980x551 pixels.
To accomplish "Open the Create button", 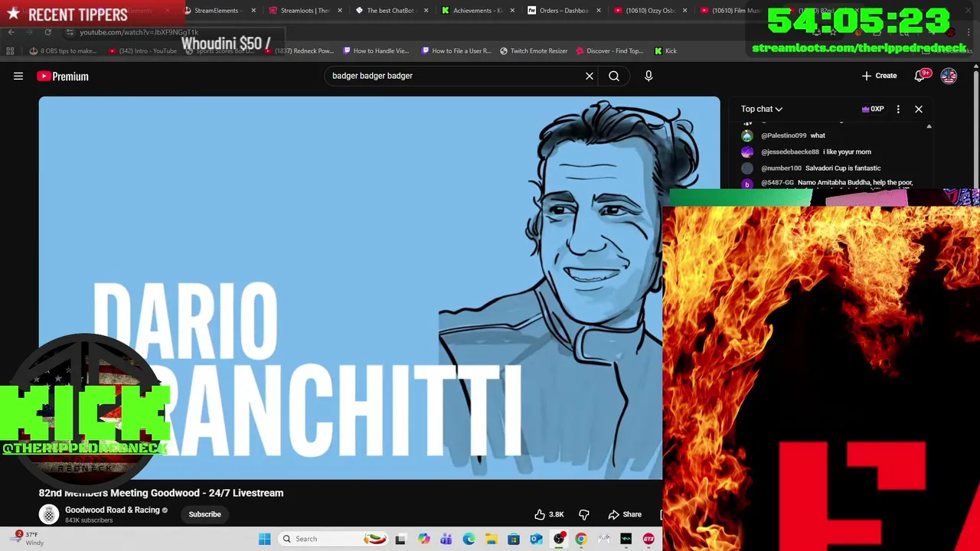I will [879, 76].
